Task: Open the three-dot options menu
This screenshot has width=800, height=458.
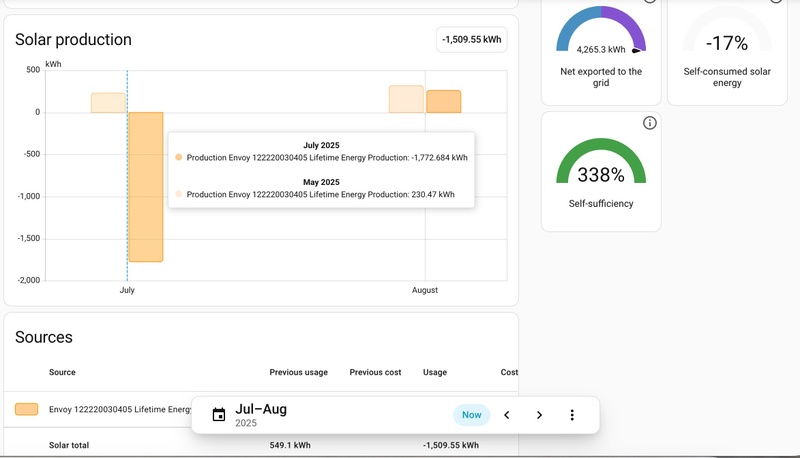Action: [x=572, y=415]
